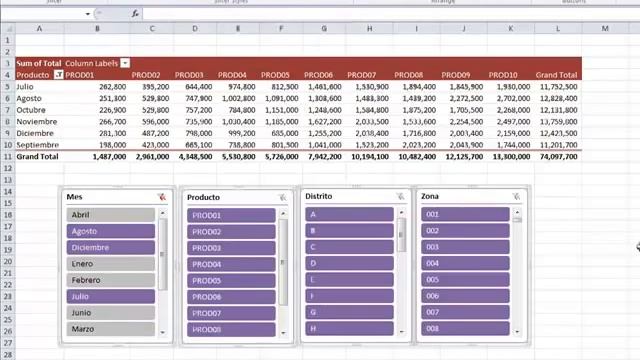
Task: Select PROD03 slicer item
Action: pos(231,248)
